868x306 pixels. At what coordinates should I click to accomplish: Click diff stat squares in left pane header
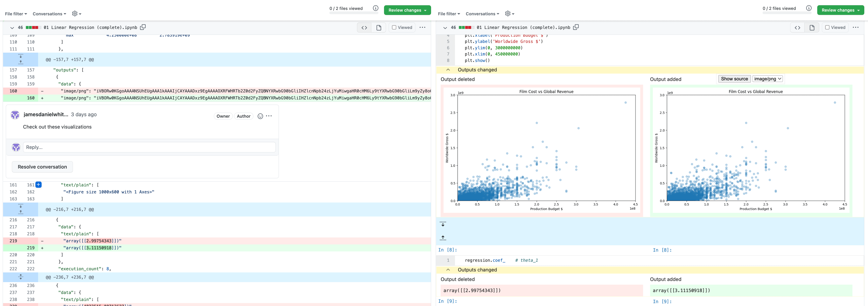pos(33,28)
